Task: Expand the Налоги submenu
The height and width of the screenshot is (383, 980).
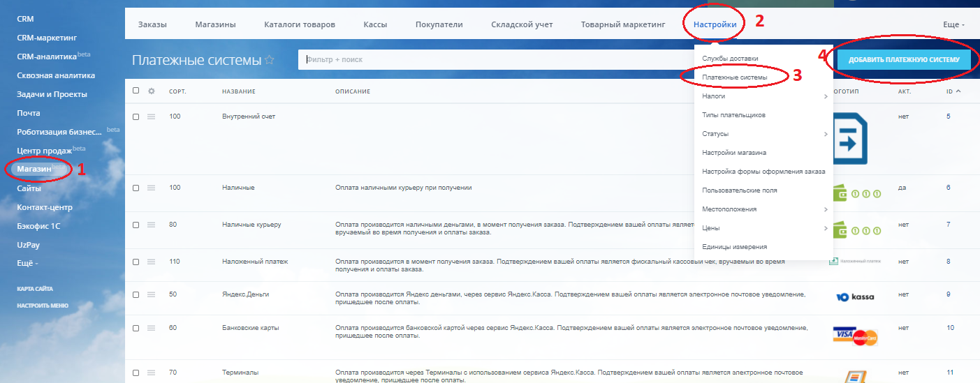Action: tap(765, 96)
